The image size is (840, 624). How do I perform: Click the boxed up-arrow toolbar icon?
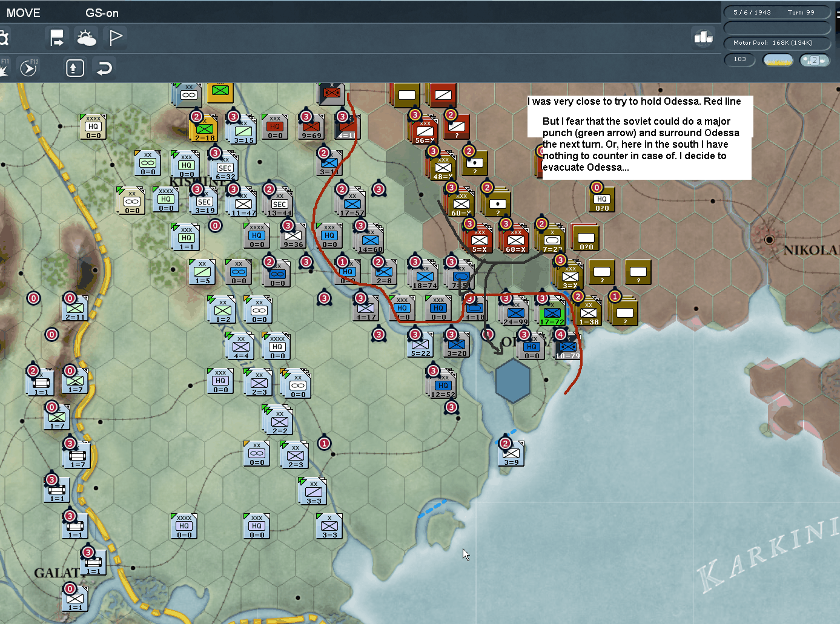coord(74,68)
